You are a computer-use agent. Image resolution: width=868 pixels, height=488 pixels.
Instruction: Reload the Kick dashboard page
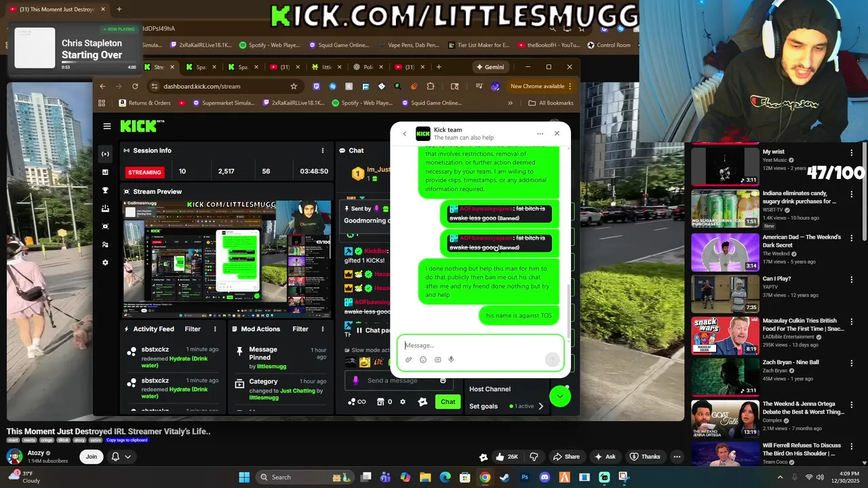(x=135, y=86)
